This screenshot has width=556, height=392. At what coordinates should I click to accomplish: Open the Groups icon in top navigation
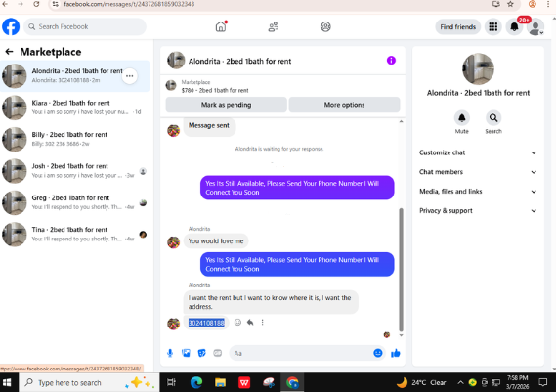pos(325,27)
